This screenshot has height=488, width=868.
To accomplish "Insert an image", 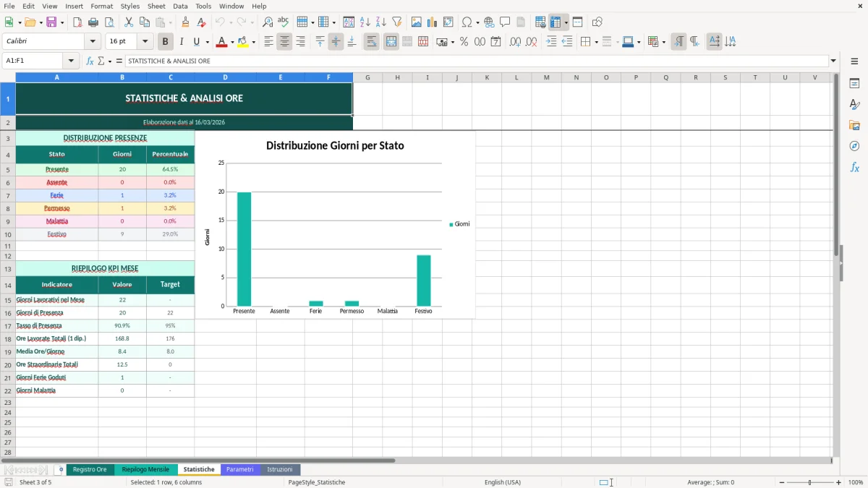I will [x=417, y=22].
